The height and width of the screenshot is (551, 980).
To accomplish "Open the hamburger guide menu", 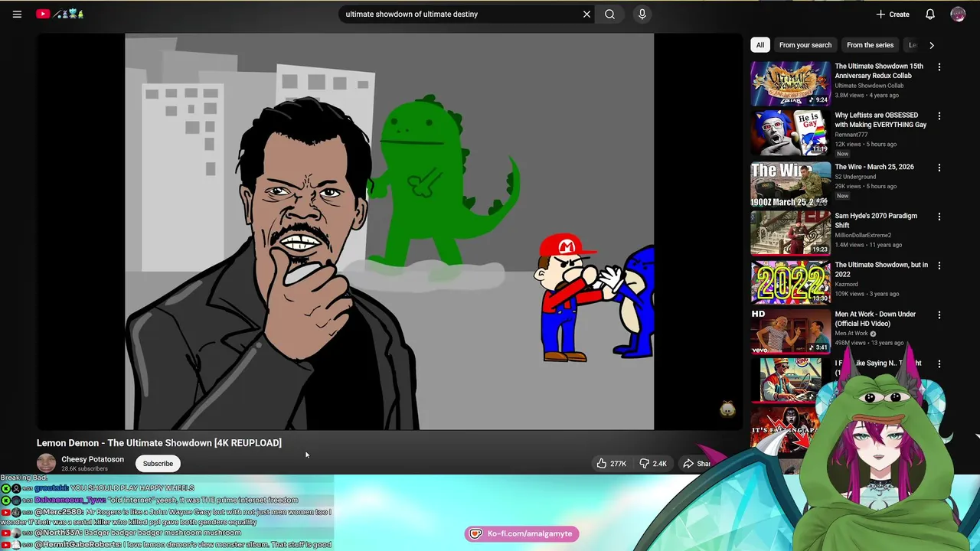I will tap(17, 14).
